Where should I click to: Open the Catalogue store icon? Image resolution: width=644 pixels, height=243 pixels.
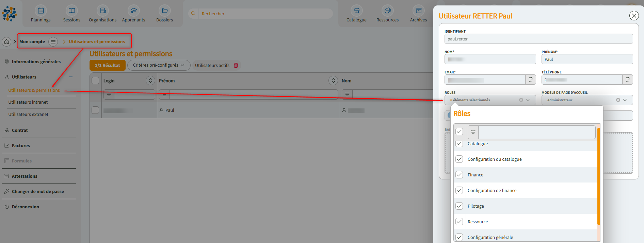click(x=356, y=11)
